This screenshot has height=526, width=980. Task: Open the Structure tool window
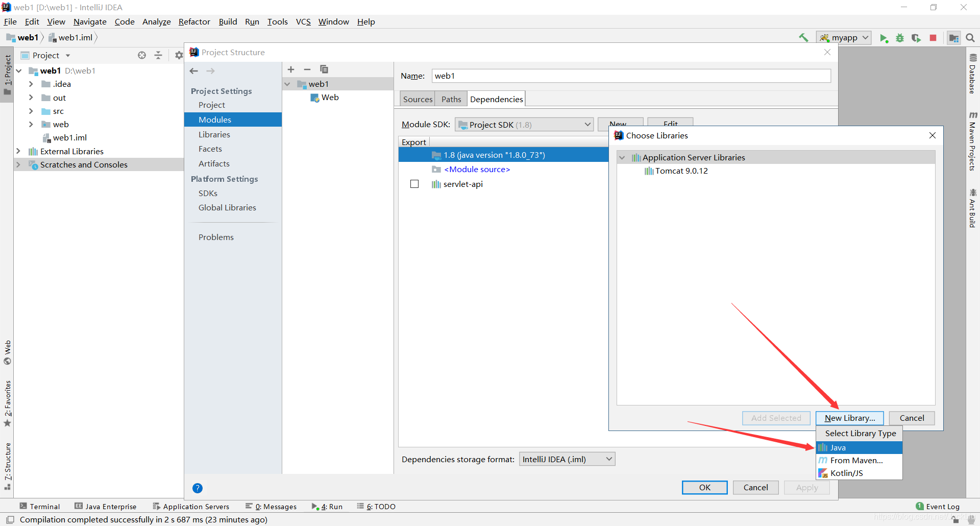7,466
